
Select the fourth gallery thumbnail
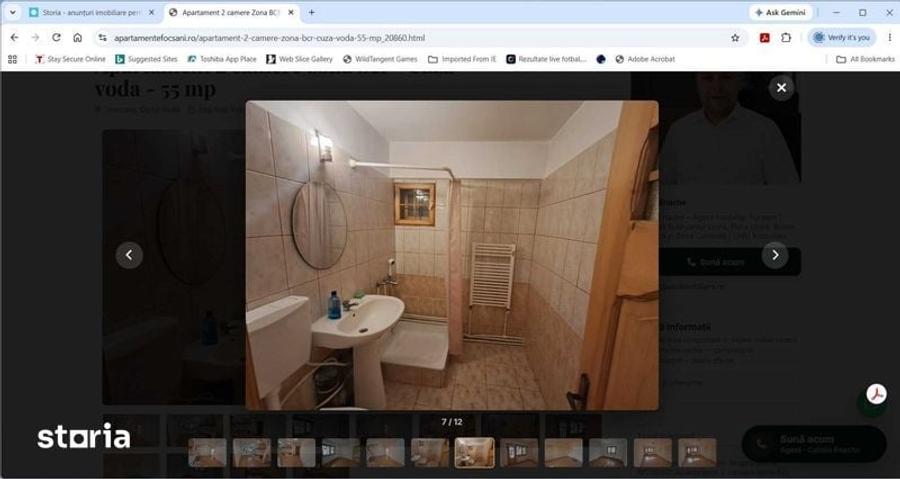[341, 453]
